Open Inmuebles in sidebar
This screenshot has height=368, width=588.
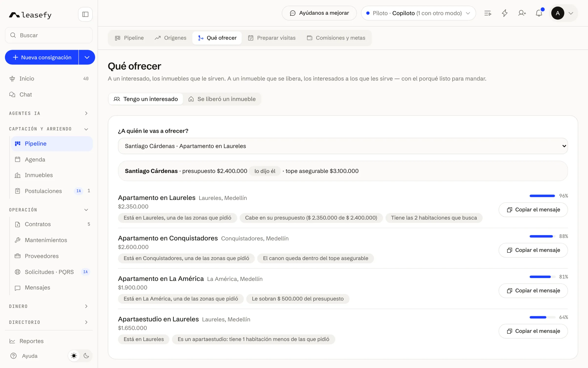pos(52,175)
